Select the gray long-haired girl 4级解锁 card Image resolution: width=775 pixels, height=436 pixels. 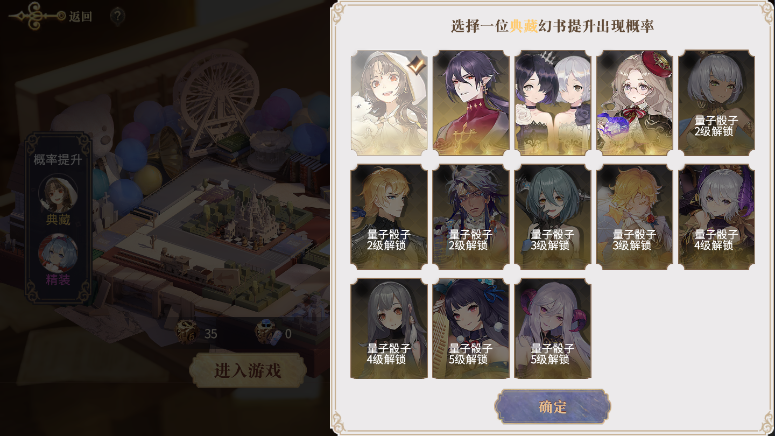(389, 329)
